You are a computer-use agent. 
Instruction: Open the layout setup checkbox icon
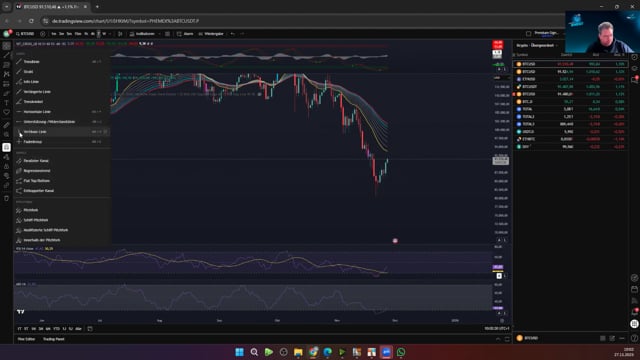529,33
